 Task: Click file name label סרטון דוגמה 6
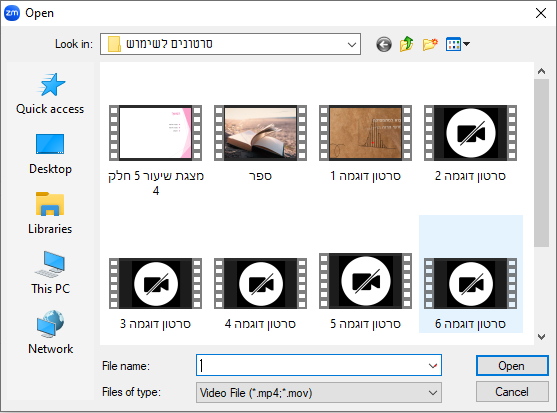[470, 324]
